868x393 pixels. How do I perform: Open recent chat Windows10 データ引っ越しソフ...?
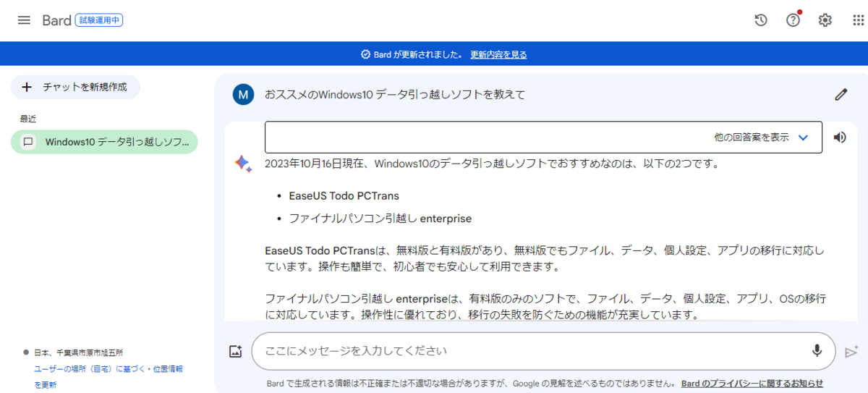tap(104, 142)
